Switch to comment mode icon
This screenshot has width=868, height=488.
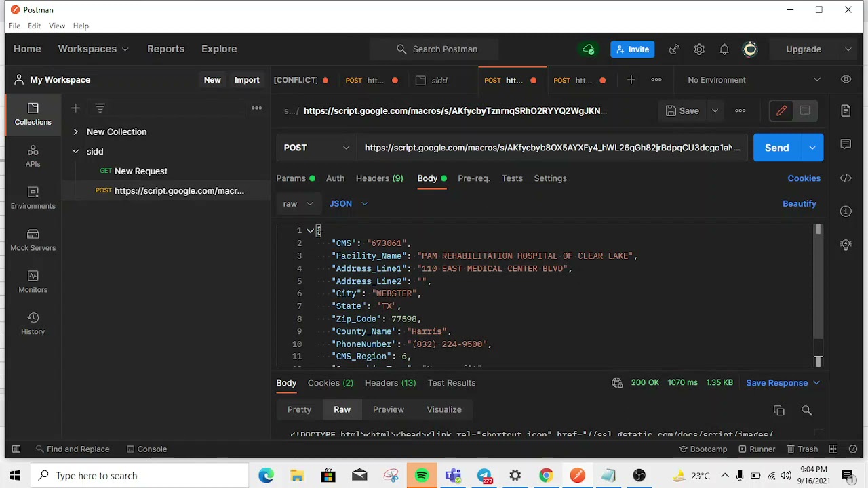(x=805, y=110)
